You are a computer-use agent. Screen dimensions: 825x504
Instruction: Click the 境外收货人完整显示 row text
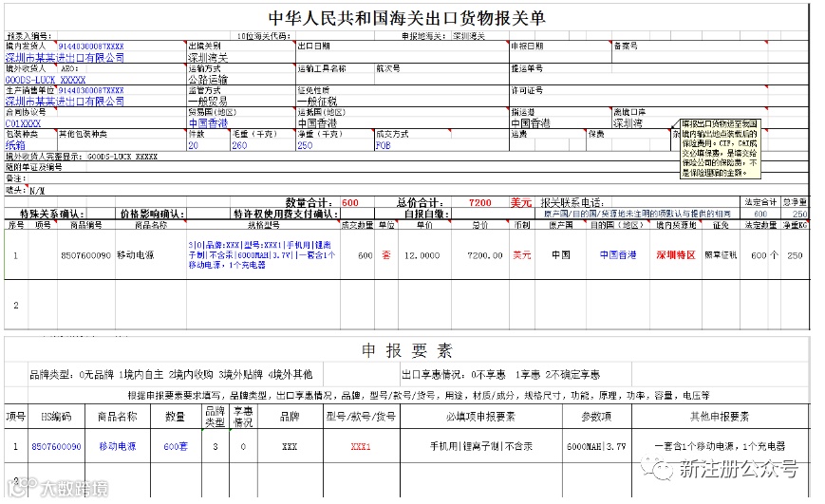(x=82, y=157)
